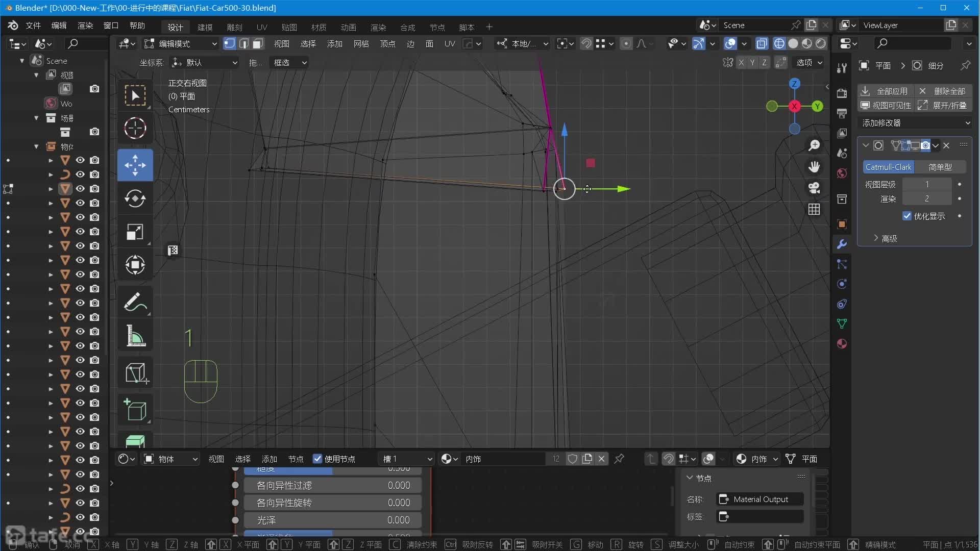
Task: Toggle the camera view icon
Action: (814, 188)
